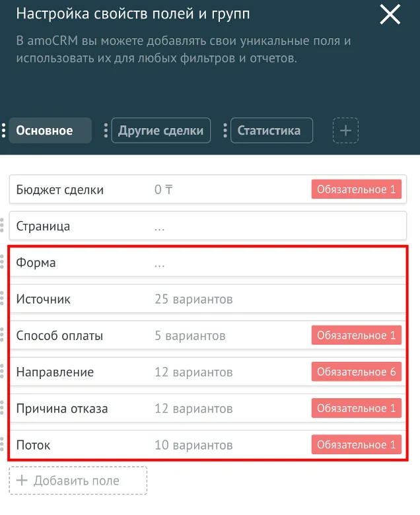Click drag handle beside Поток field
The width and height of the screenshot is (420, 515).
click(x=2, y=444)
